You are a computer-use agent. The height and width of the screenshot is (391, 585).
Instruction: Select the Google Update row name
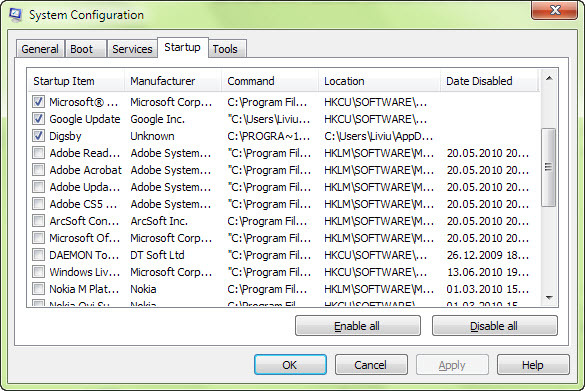tap(85, 119)
